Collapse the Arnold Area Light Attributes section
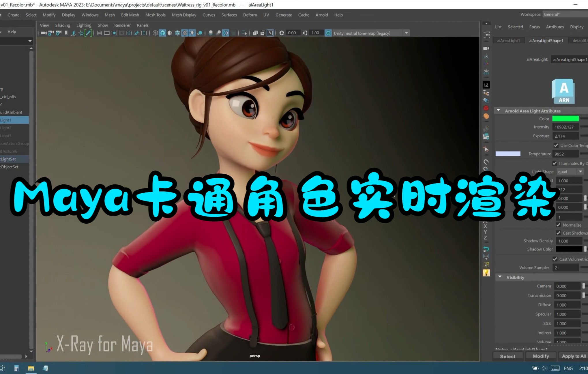The height and width of the screenshot is (374, 588). point(499,111)
